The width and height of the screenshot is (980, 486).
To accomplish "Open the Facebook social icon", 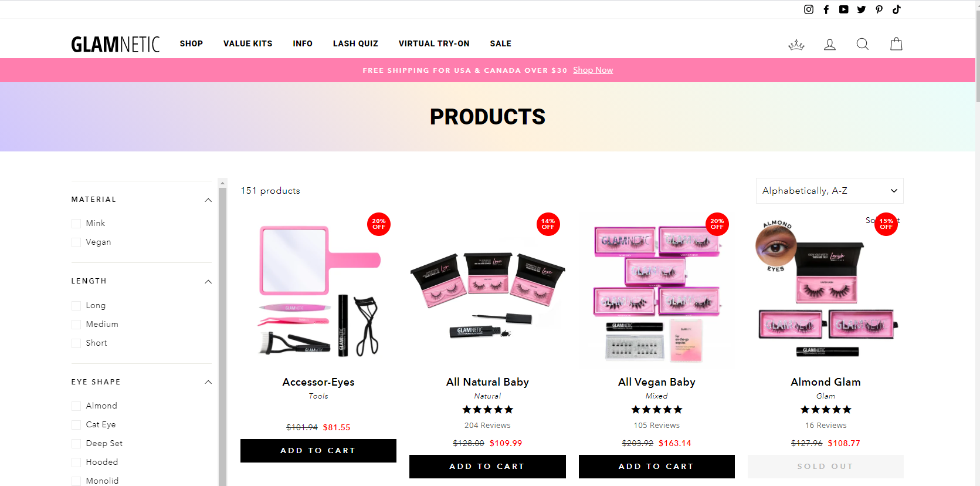I will point(826,9).
